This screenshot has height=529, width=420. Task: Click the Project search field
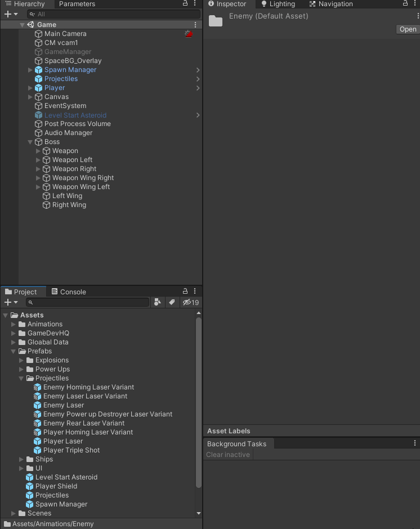(87, 302)
